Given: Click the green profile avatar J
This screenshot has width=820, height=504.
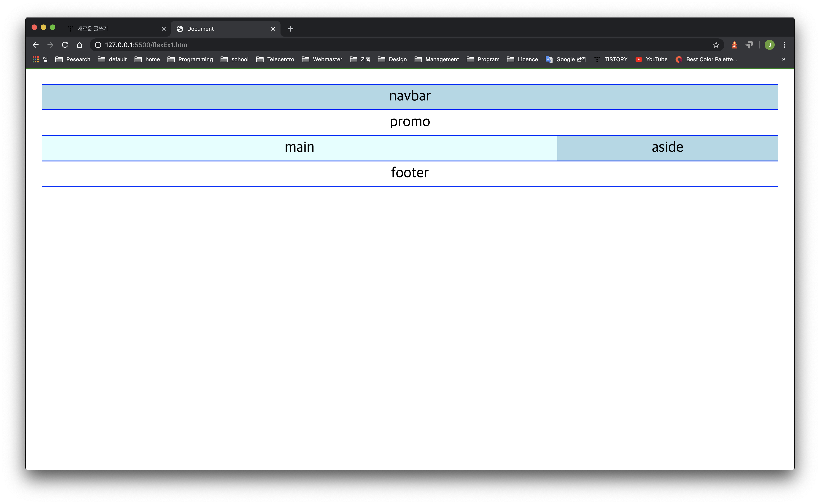Looking at the screenshot, I should click(x=769, y=45).
